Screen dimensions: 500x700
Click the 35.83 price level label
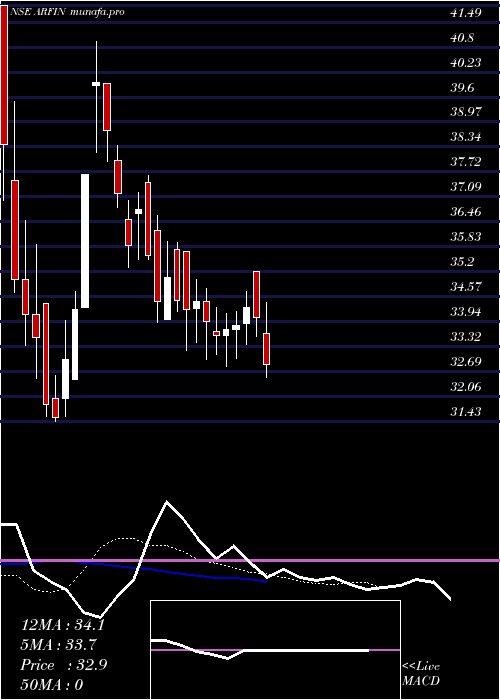(x=466, y=237)
